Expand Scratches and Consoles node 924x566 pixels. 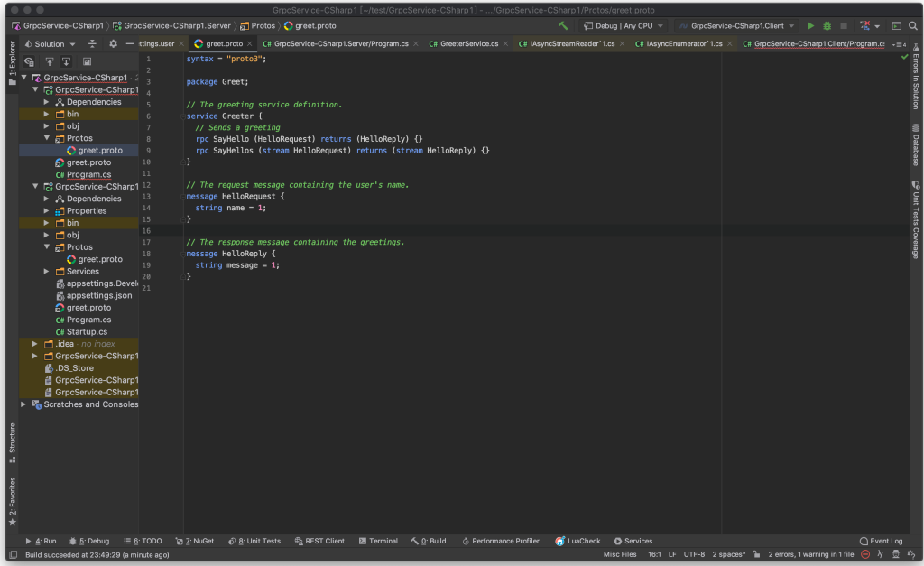click(23, 404)
